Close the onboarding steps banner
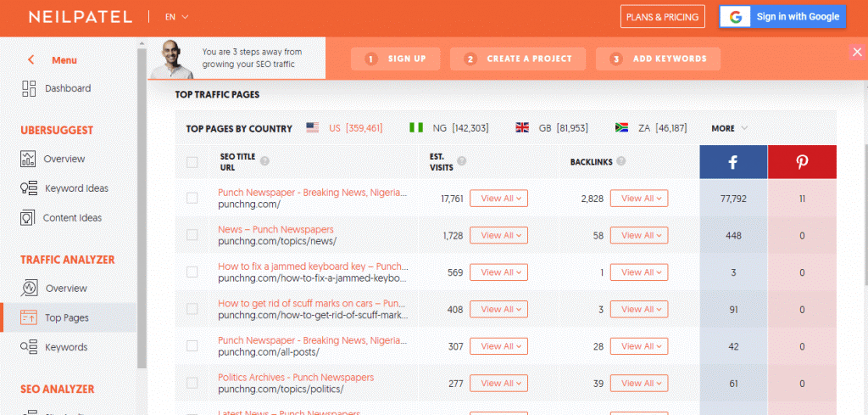This screenshot has height=415, width=868. [858, 52]
